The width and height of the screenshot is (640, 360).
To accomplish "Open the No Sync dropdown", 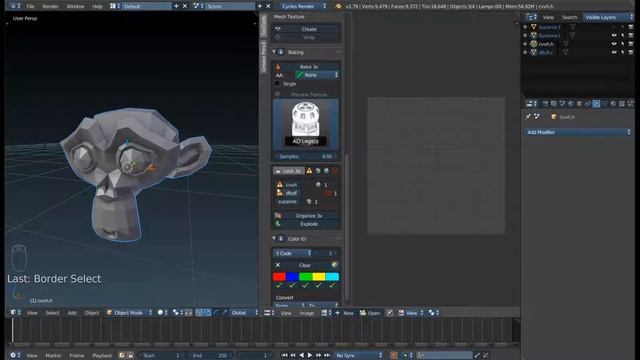I will [359, 356].
